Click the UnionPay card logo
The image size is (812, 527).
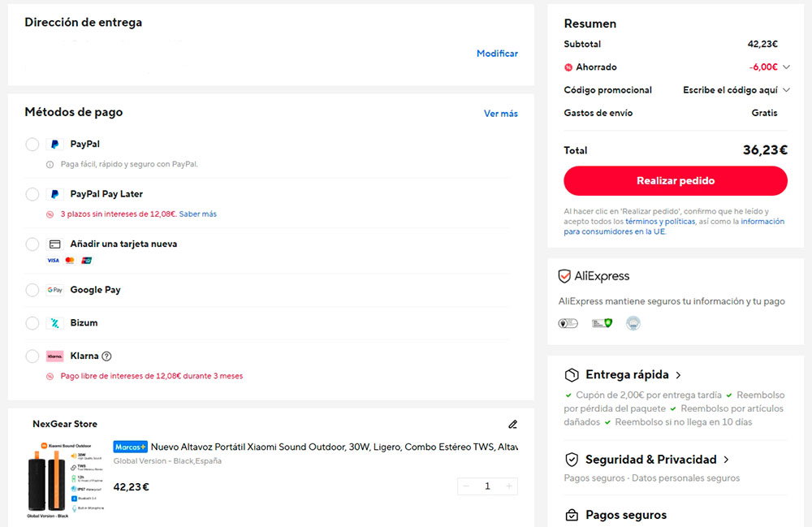coord(87,261)
